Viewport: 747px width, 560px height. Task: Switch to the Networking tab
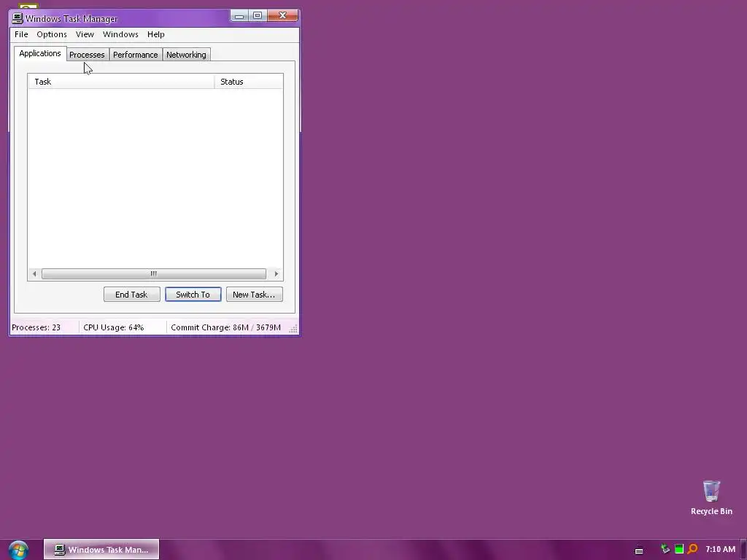[186, 55]
